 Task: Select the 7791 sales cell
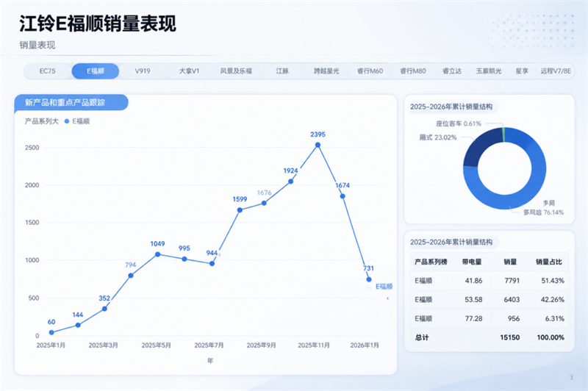[512, 281]
